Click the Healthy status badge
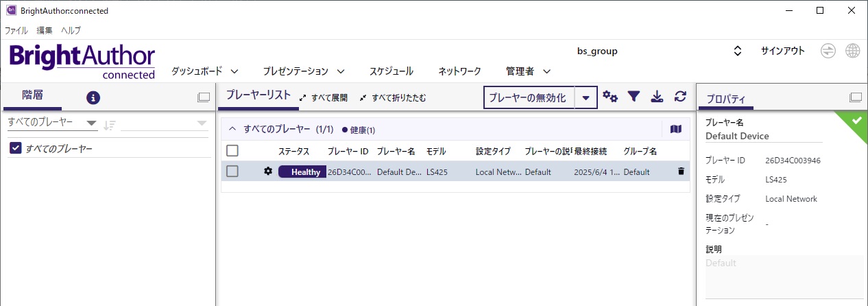 302,172
